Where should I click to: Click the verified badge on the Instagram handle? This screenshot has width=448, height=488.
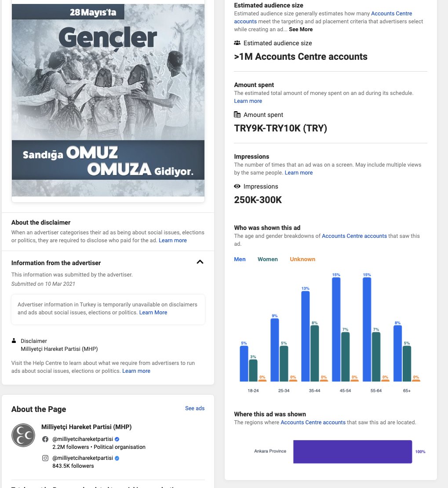(x=117, y=458)
